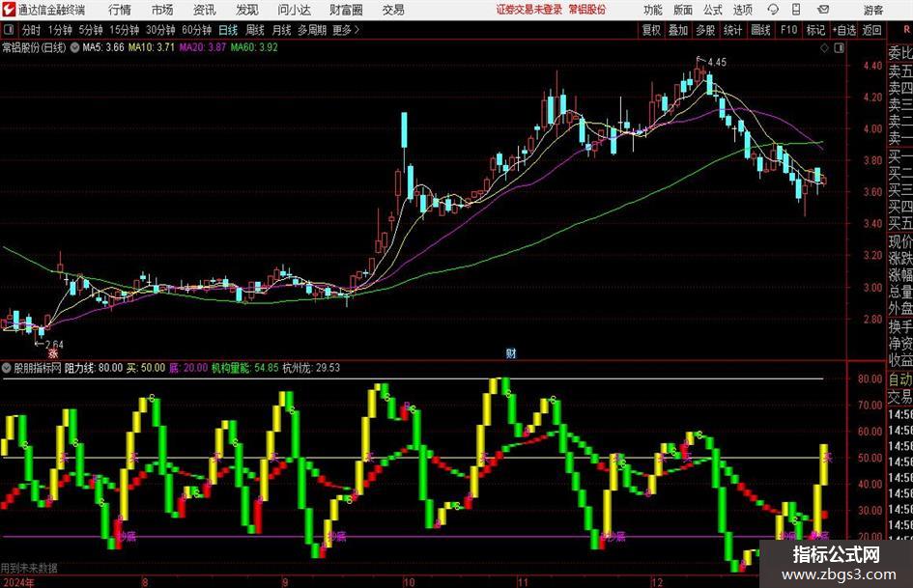913x588 pixels.
Task: Click the customer service headset icon
Action: pyautogui.click(x=773, y=10)
